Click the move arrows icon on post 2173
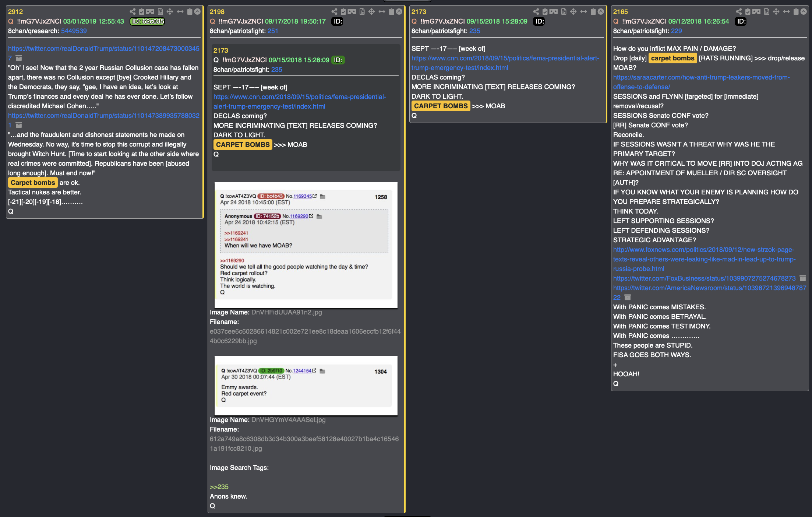 [x=573, y=12]
